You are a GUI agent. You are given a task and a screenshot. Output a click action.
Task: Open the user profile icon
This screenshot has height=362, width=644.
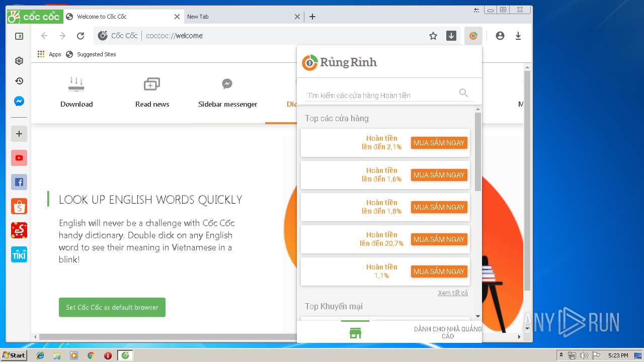pyautogui.click(x=500, y=36)
